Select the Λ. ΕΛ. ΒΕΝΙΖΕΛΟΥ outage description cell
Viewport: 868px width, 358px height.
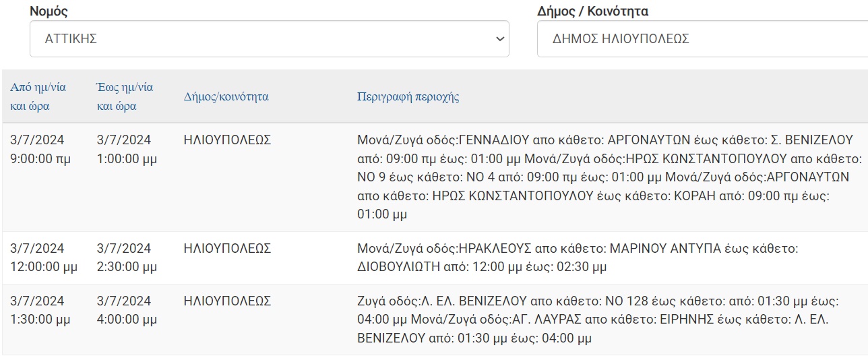point(597,319)
